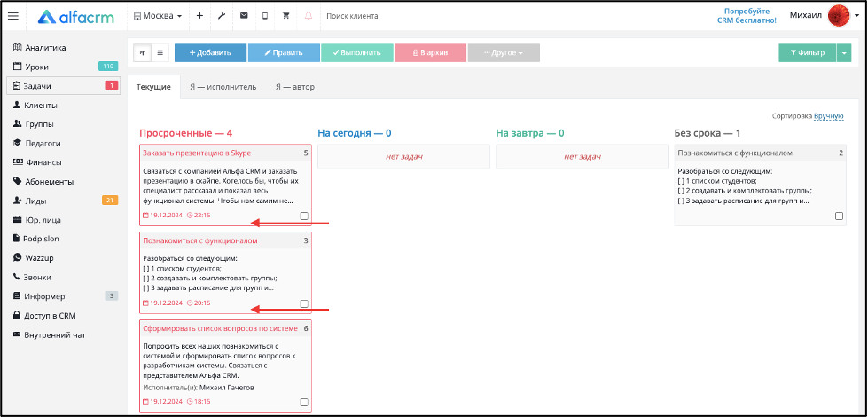Viewport: 868px width, 417px height.
Task: Open the envelope mail icon
Action: [244, 16]
